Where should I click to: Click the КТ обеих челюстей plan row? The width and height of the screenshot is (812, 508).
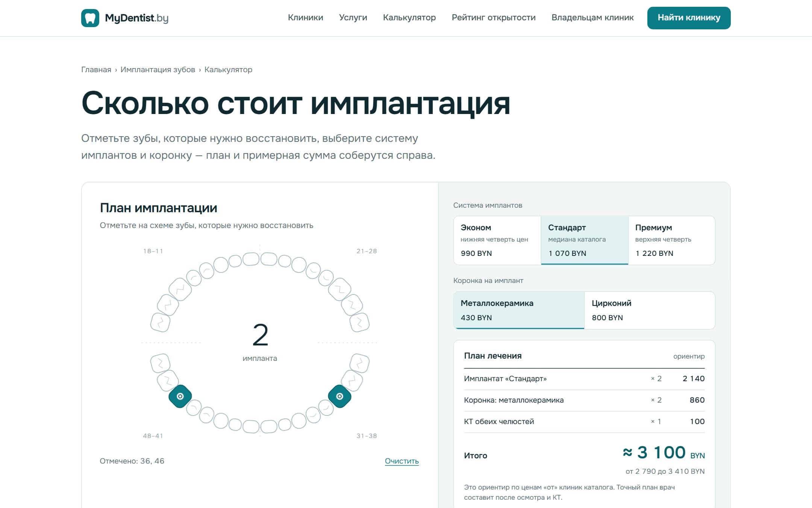click(x=584, y=421)
